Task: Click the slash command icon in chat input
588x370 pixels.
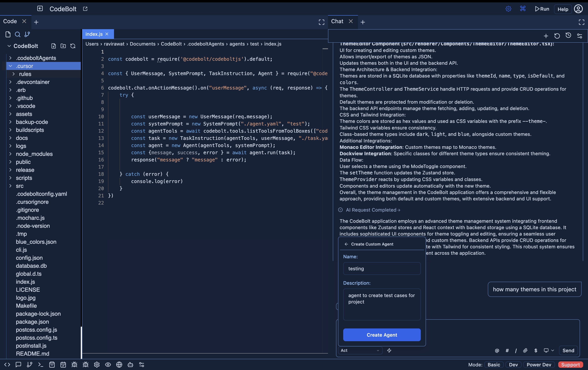Action: [x=516, y=350]
